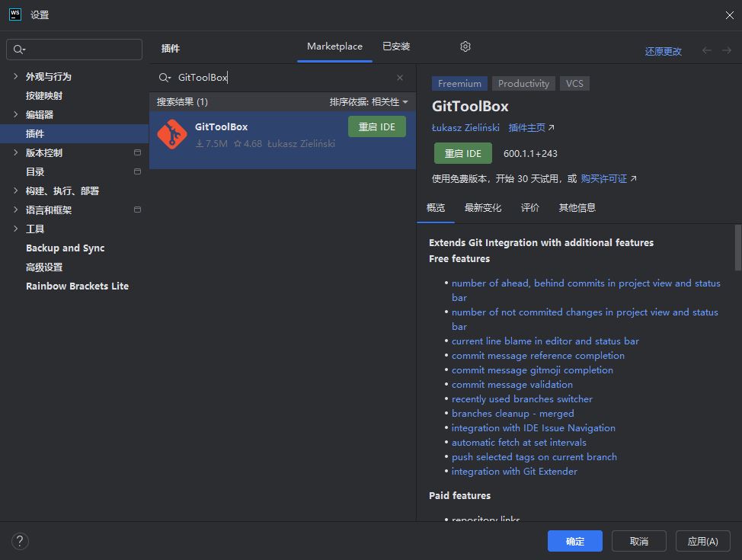
Task: Click the GitToolBox plugin logo icon
Action: tap(171, 135)
